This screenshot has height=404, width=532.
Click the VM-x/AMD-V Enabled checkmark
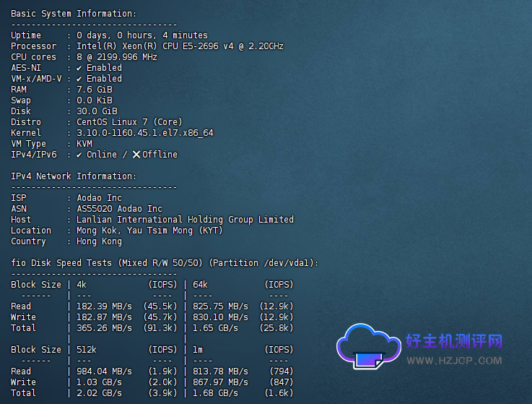tap(79, 78)
